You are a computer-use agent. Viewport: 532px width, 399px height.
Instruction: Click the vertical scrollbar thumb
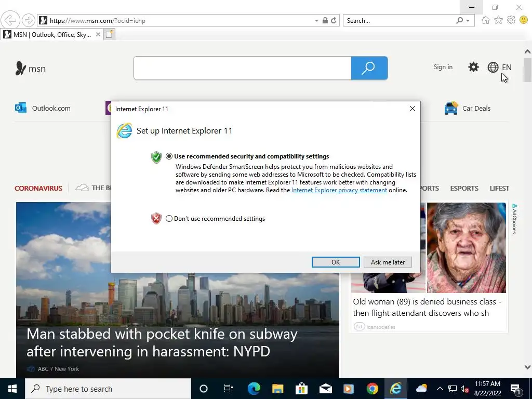(527, 70)
